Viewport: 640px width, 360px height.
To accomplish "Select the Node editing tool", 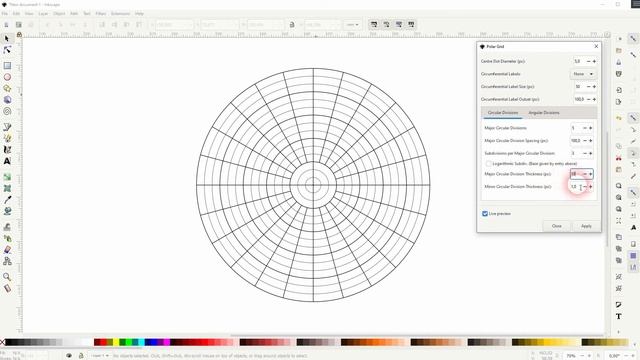I will pos(7,50).
